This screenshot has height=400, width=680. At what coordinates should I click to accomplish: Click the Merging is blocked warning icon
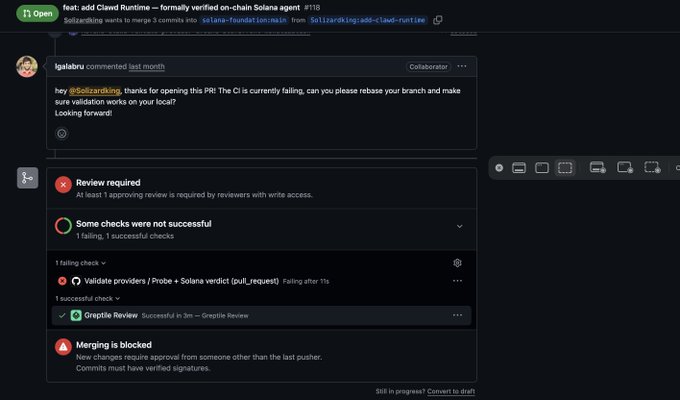tap(63, 347)
